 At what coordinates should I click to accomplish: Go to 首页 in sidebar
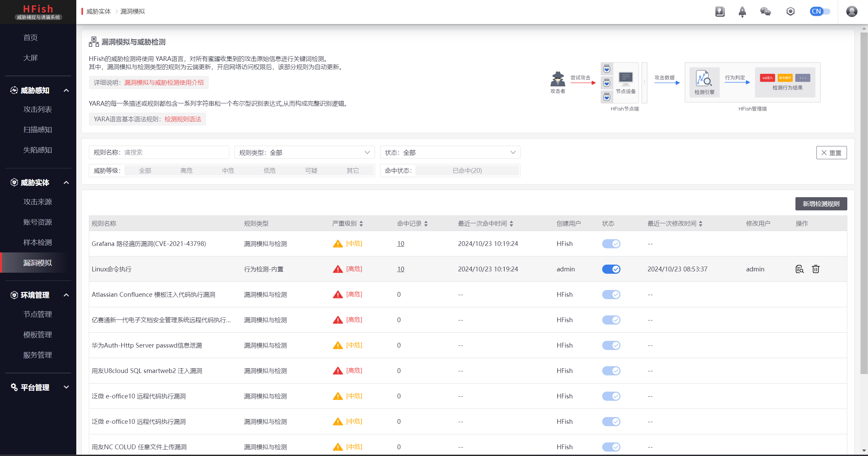pyautogui.click(x=31, y=38)
